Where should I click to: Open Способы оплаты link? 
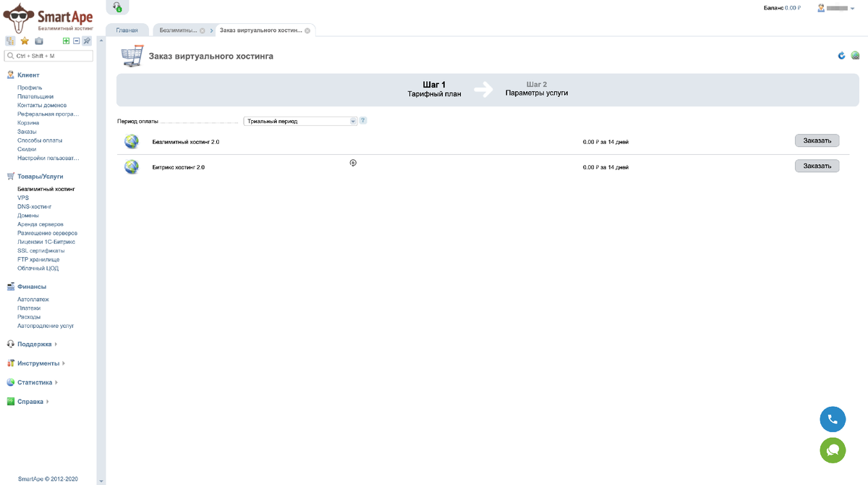tap(40, 140)
